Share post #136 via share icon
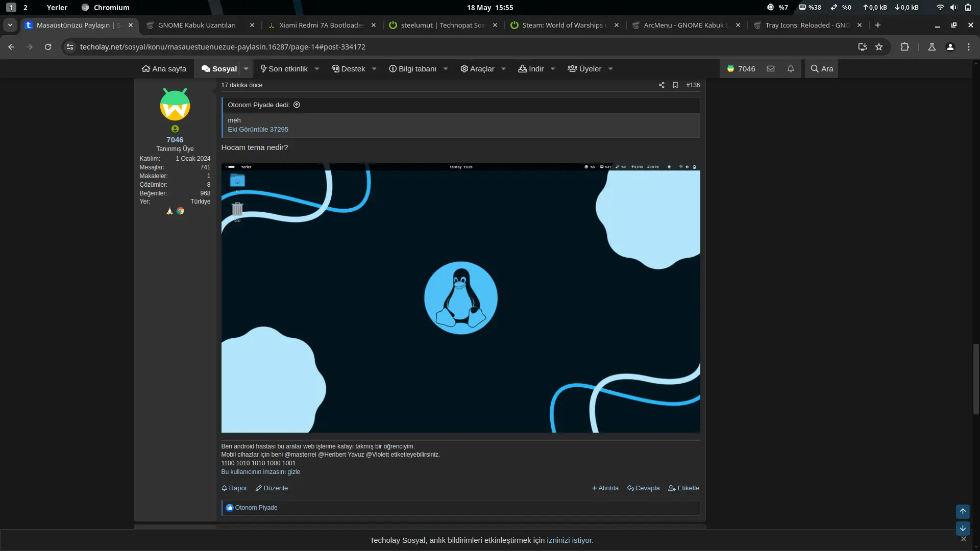The height and width of the screenshot is (551, 980). (661, 85)
